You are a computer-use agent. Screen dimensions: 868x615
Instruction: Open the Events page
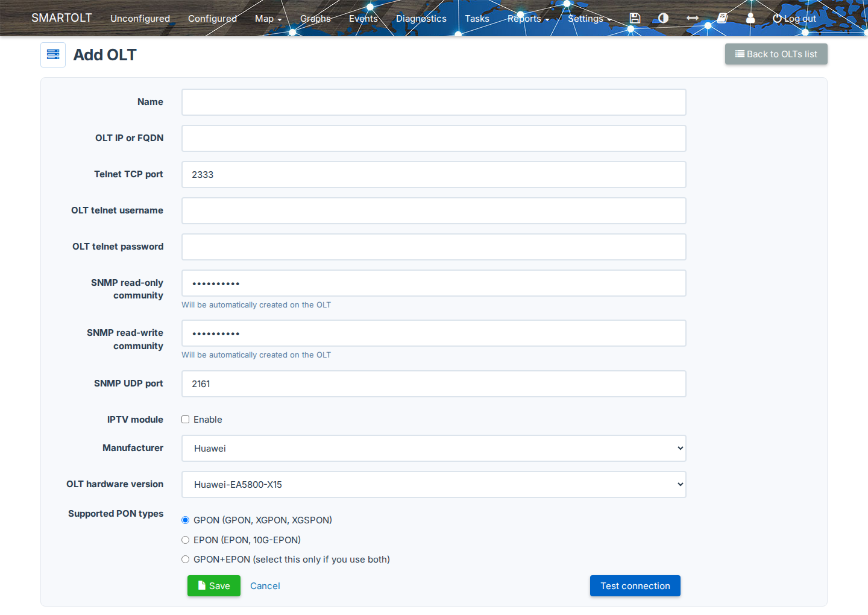363,19
